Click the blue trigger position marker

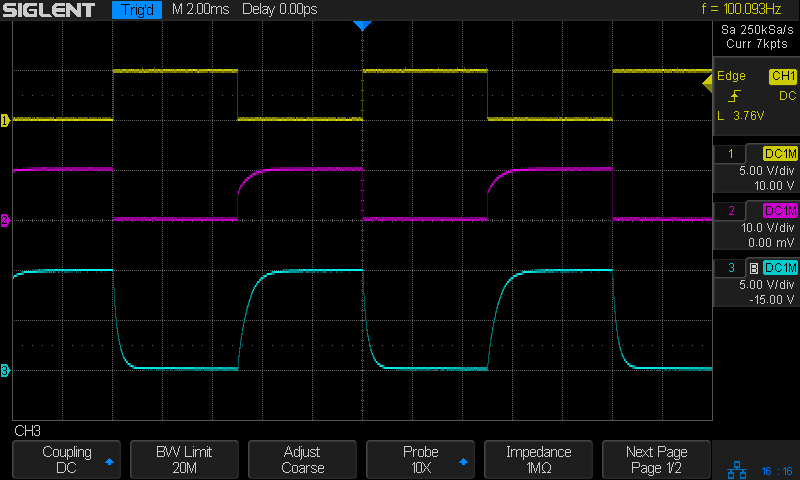point(362,25)
